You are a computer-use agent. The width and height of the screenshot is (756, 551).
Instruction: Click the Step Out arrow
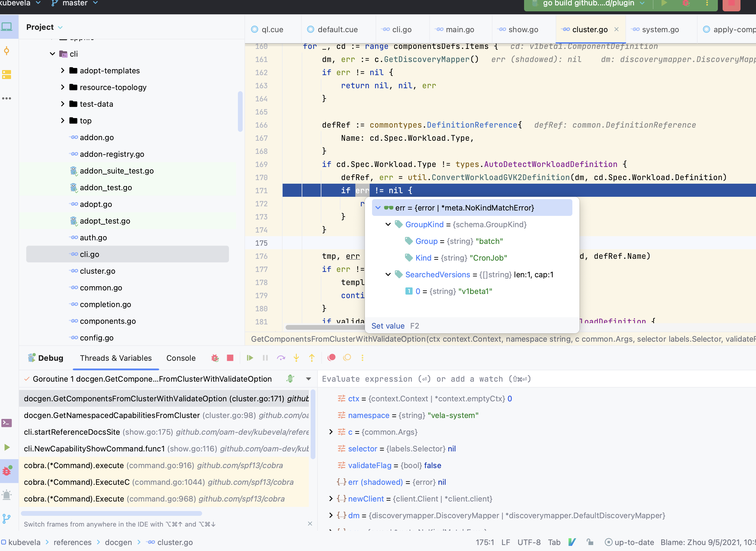(312, 358)
